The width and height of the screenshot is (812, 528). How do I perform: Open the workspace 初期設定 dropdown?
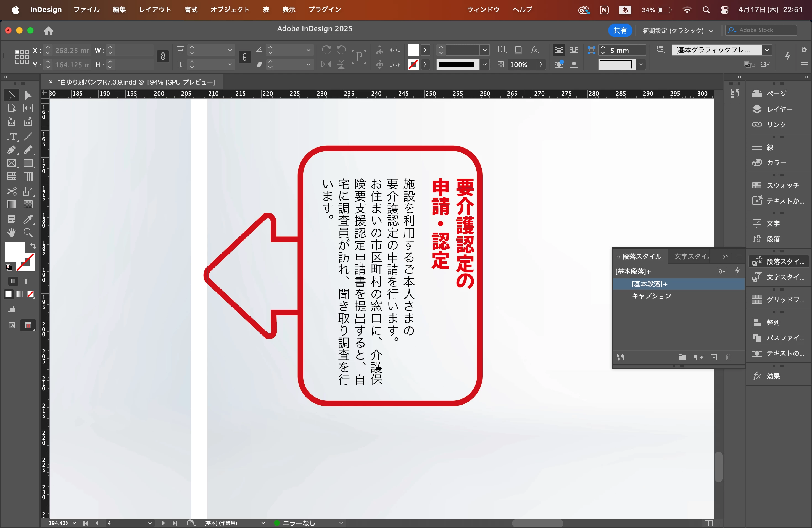coord(677,31)
